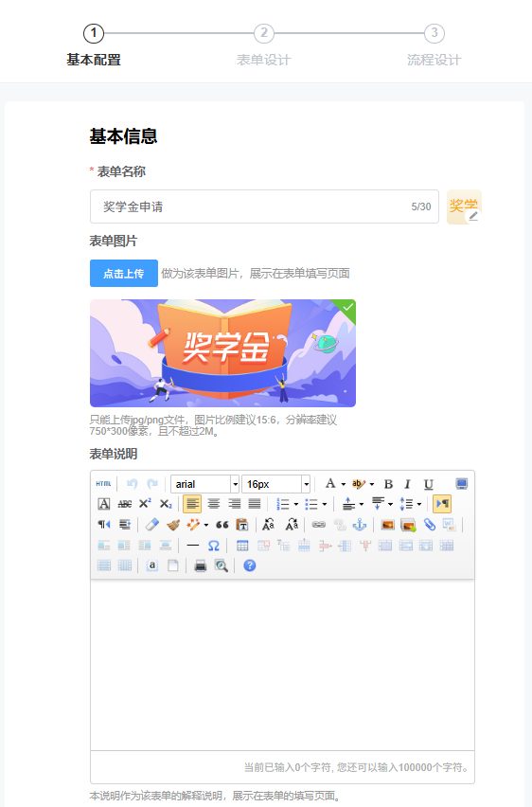Insert a blockquote

pos(222,525)
